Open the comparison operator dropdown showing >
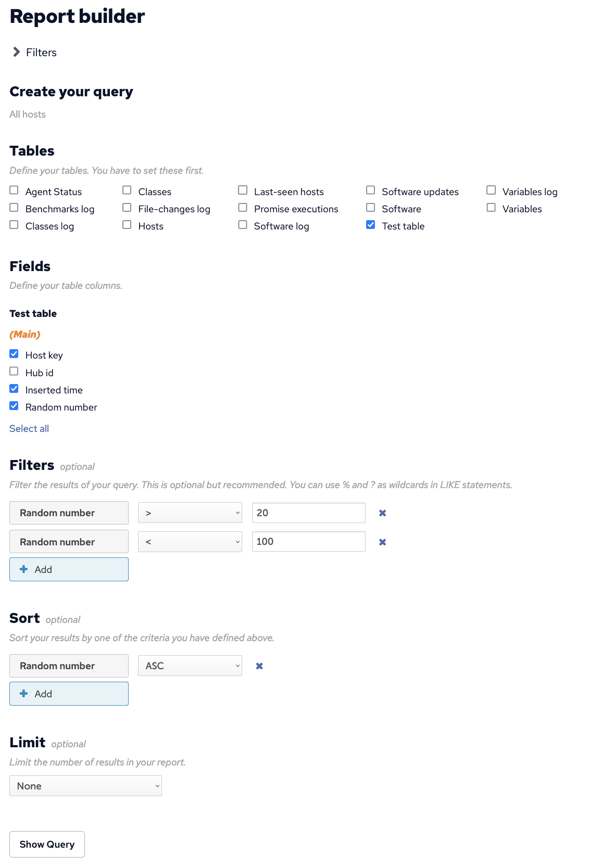The height and width of the screenshot is (868, 601). coord(190,513)
